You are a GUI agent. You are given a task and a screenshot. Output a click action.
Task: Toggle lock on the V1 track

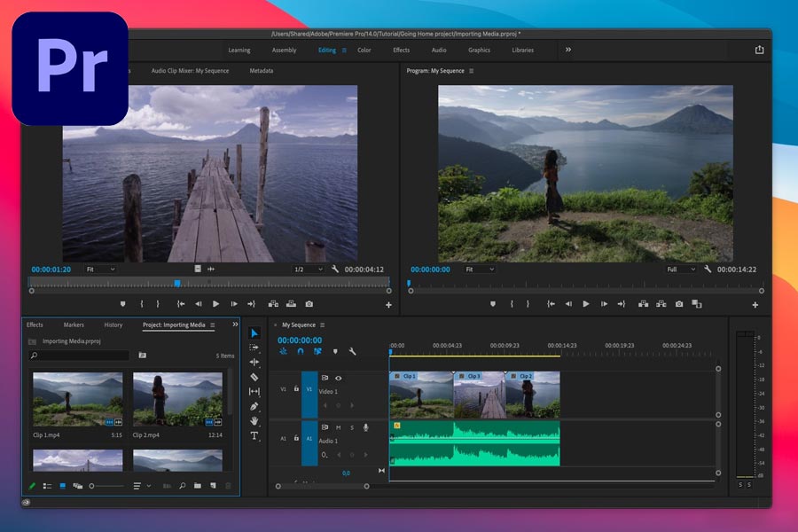[x=296, y=388]
